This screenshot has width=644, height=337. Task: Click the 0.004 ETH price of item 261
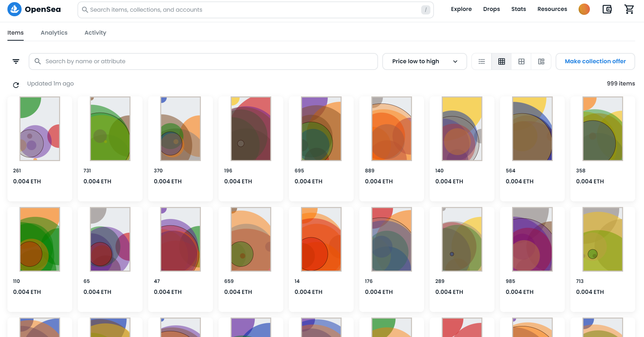click(x=27, y=182)
